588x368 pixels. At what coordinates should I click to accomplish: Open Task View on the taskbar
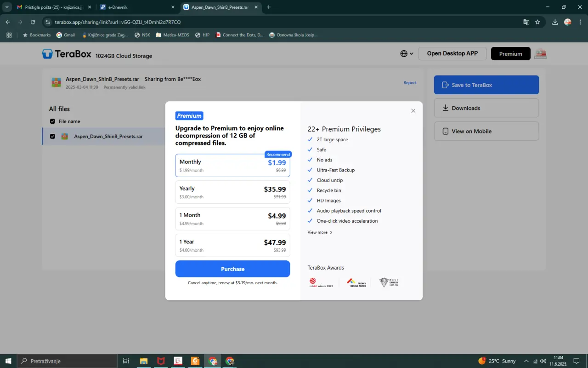[x=126, y=361]
